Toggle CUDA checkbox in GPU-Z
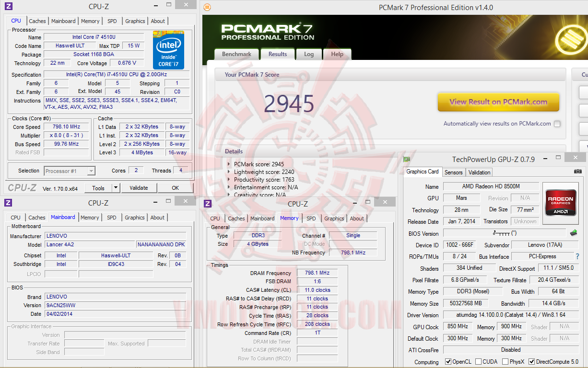 coord(479,362)
